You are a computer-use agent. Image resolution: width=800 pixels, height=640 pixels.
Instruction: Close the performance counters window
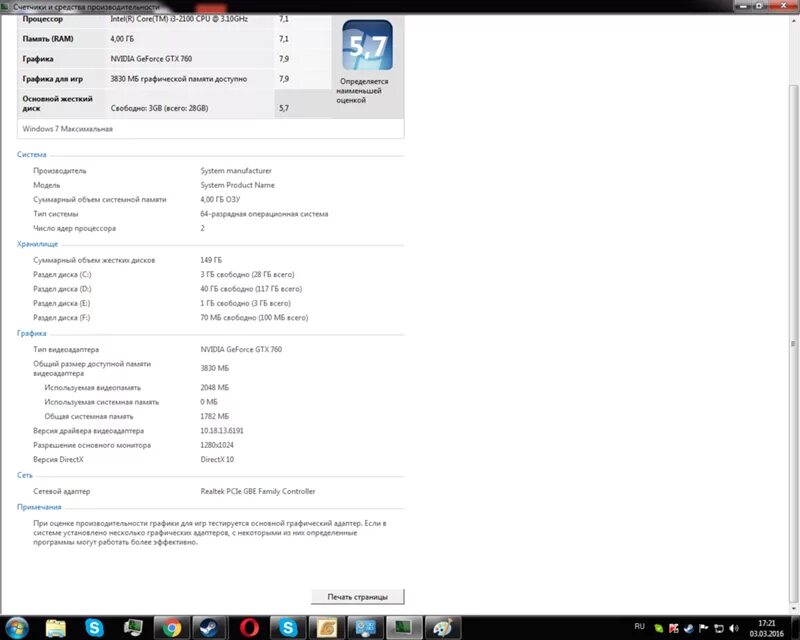pyautogui.click(x=784, y=6)
